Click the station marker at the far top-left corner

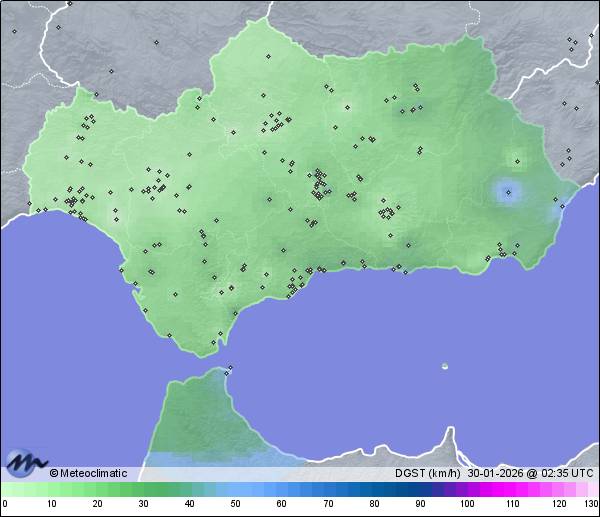[15, 31]
